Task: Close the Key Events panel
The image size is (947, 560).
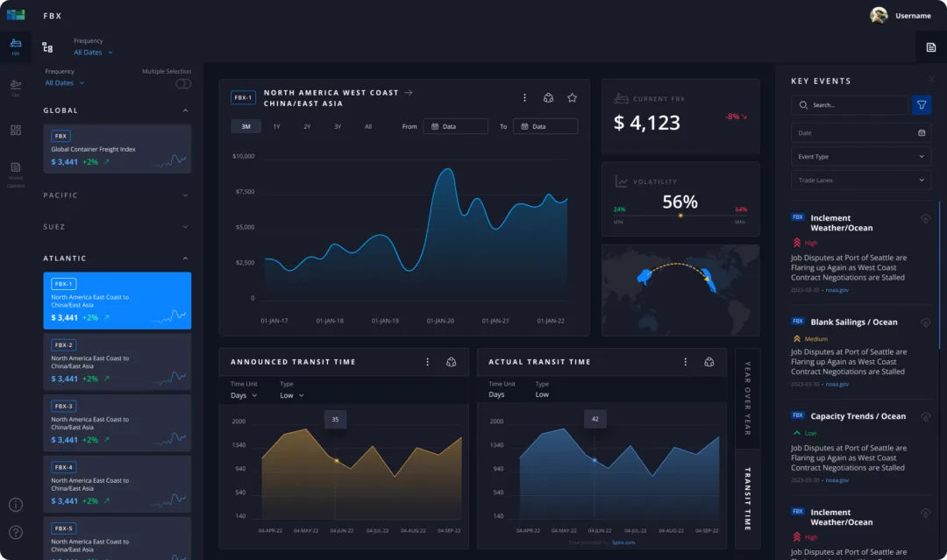Action: pyautogui.click(x=932, y=80)
